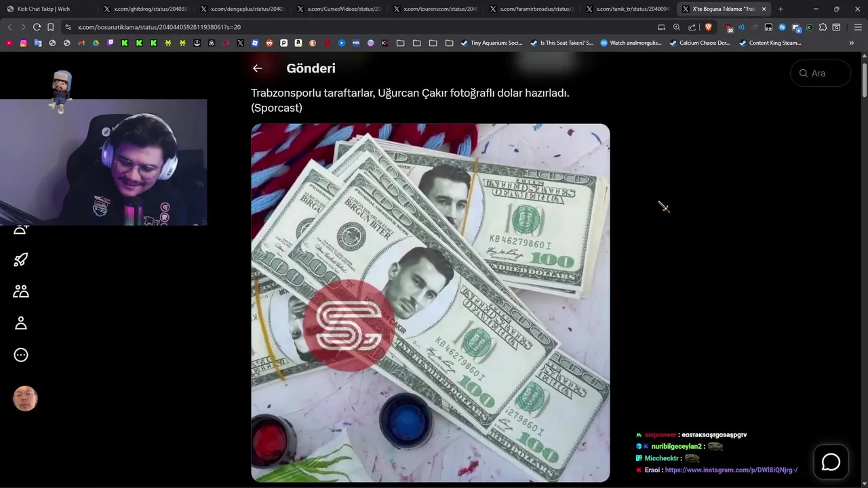This screenshot has width=868, height=488.
Task: Share this page via the share icon
Action: click(x=692, y=27)
